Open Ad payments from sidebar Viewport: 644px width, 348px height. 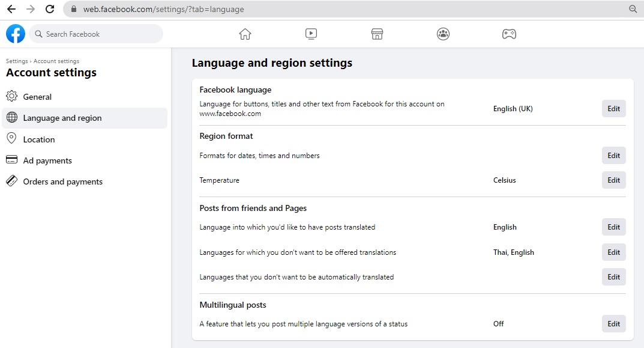(x=47, y=160)
